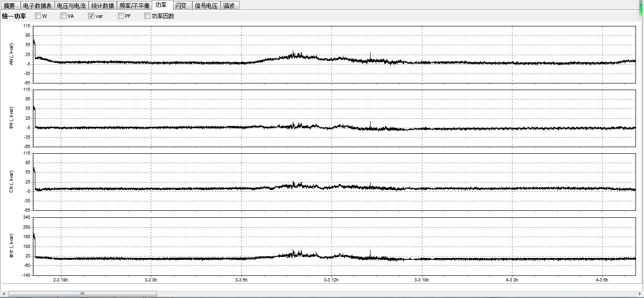Open the 电子数据表 tab

coord(37,6)
